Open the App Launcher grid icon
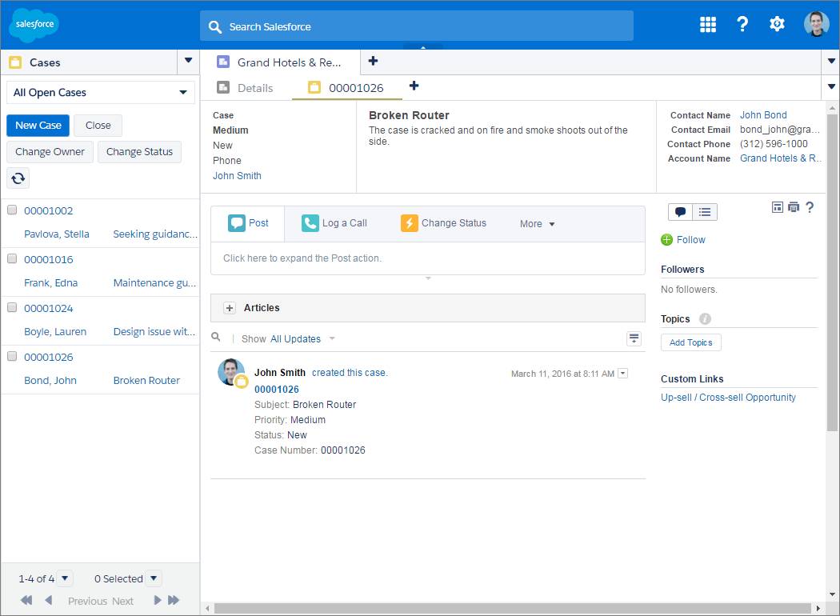The image size is (840, 616). 708,24
